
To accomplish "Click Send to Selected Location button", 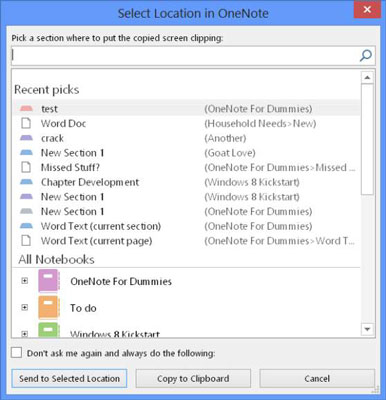I will click(69, 378).
